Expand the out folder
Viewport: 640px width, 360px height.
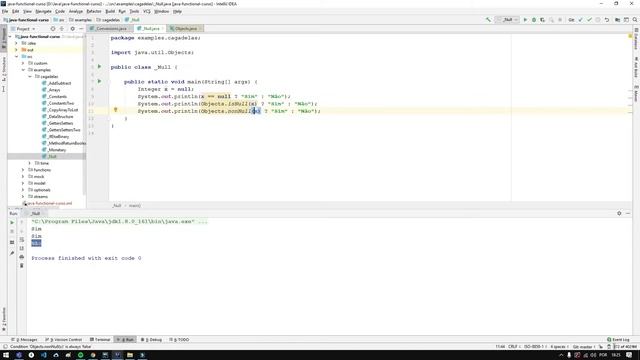(17, 50)
